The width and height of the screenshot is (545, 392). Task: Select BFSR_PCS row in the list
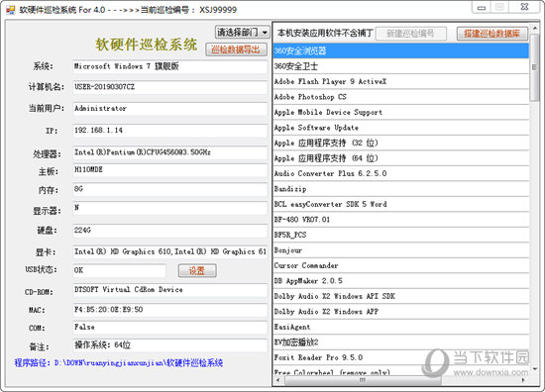[x=401, y=235]
